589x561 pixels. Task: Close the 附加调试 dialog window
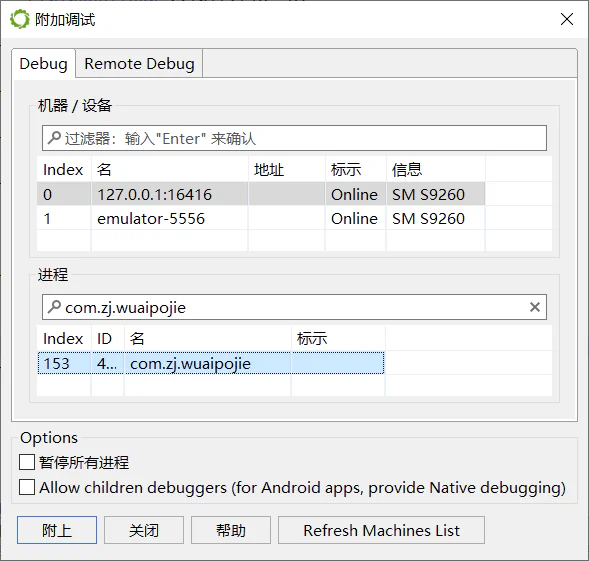[x=566, y=19]
